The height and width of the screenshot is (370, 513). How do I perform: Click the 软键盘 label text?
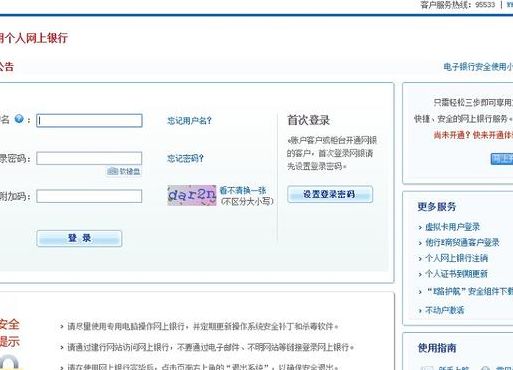click(130, 171)
